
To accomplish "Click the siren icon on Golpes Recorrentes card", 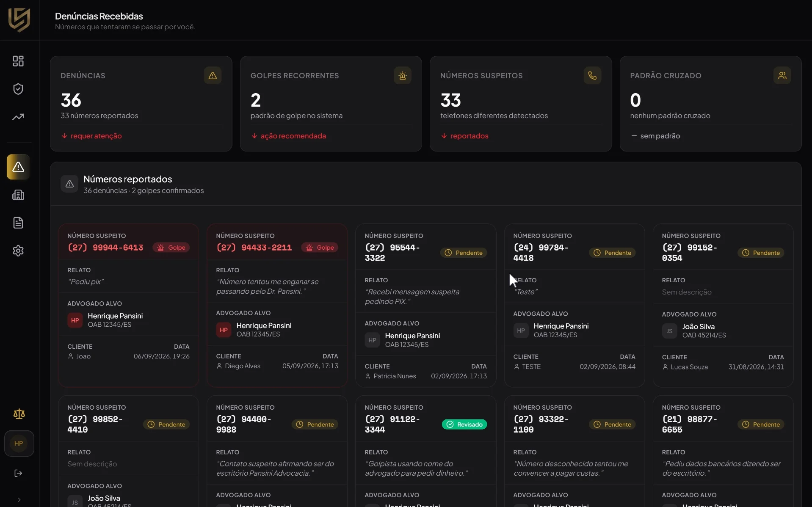I will click(403, 75).
